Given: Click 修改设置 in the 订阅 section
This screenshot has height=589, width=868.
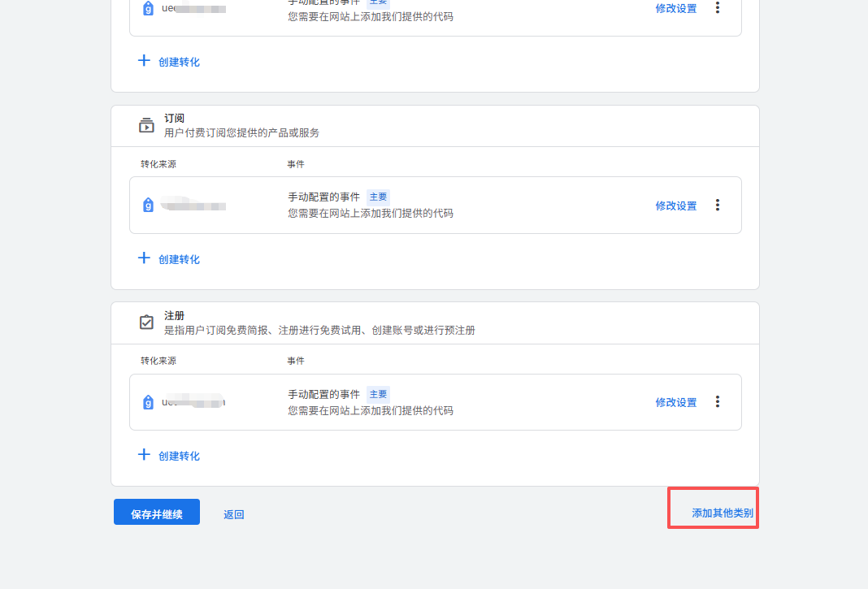Looking at the screenshot, I should tap(675, 206).
